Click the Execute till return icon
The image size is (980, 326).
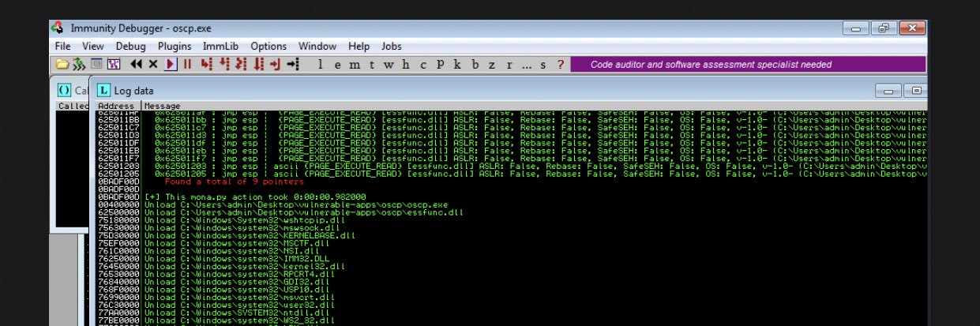(275, 64)
